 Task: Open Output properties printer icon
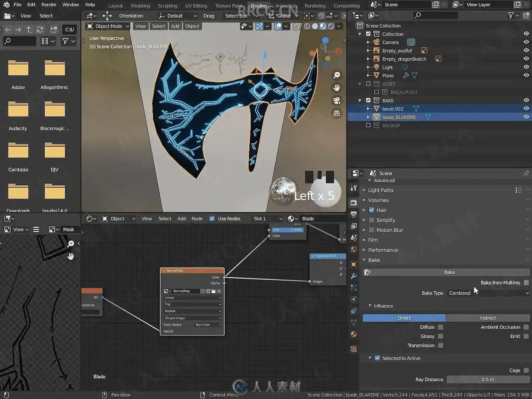point(354,214)
